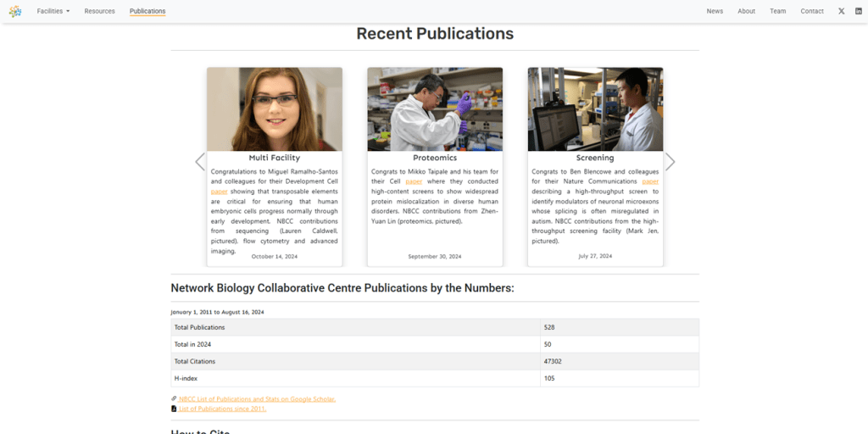Open the LinkedIn social icon
The width and height of the screenshot is (868, 434).
pyautogui.click(x=859, y=11)
